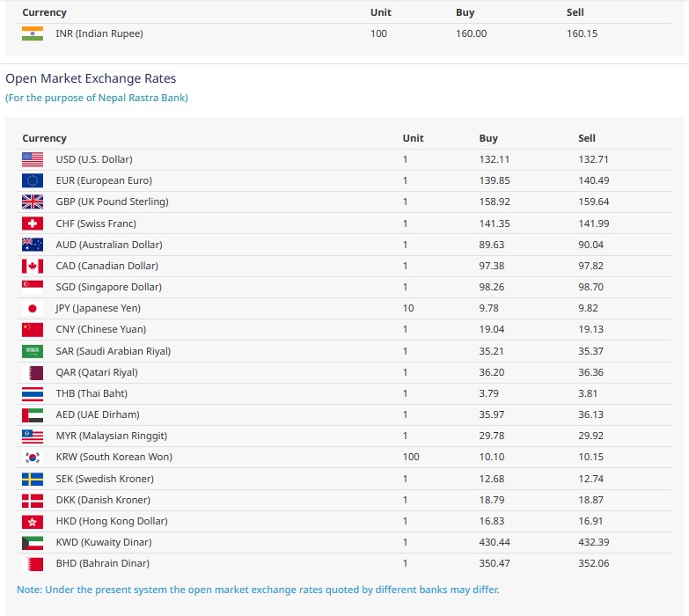Click the Indian flag icon beside INR
This screenshot has width=689, height=616.
pos(32,33)
